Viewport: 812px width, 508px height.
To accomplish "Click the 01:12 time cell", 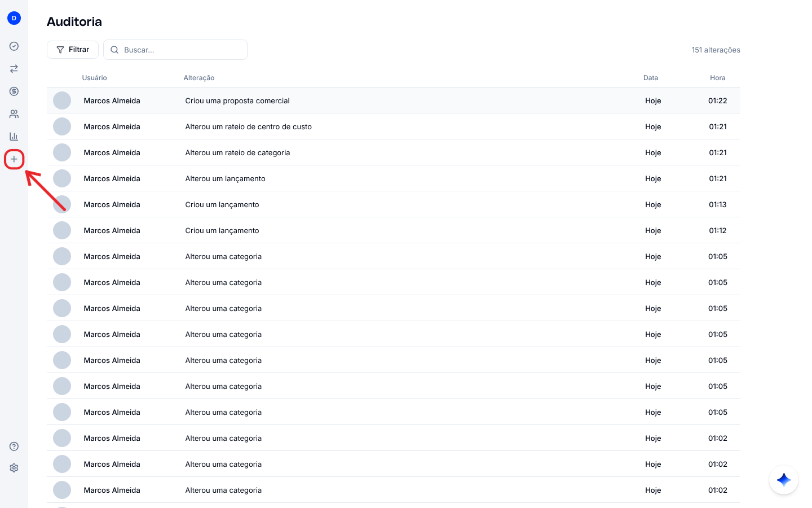I will click(x=718, y=230).
